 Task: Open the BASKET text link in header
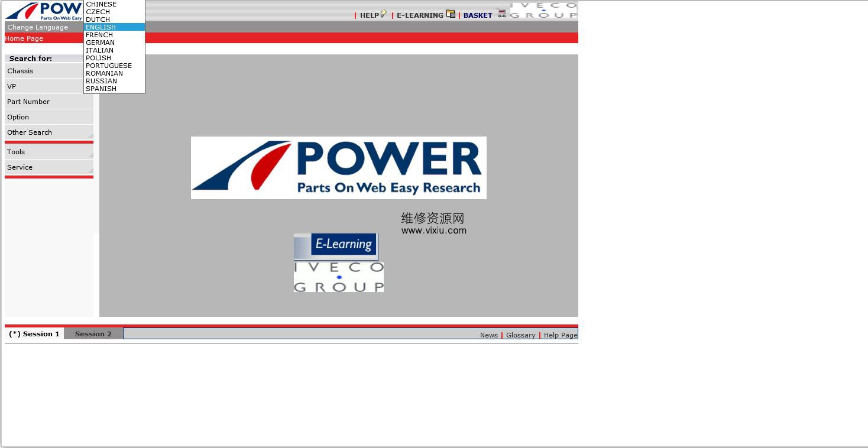point(478,15)
